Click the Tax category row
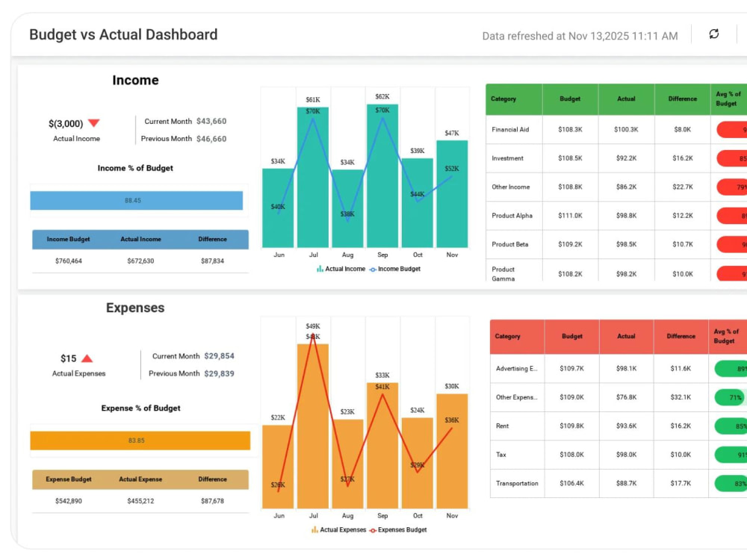747x560 pixels. point(619,455)
